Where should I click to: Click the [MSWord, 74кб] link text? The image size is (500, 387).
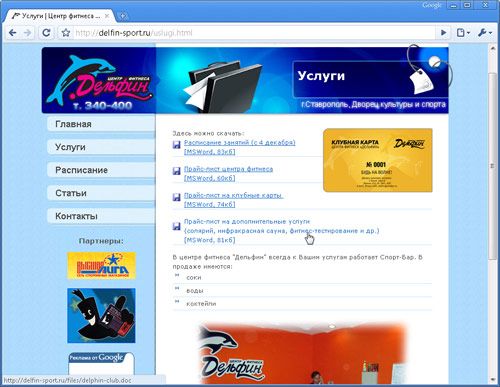pyautogui.click(x=210, y=205)
